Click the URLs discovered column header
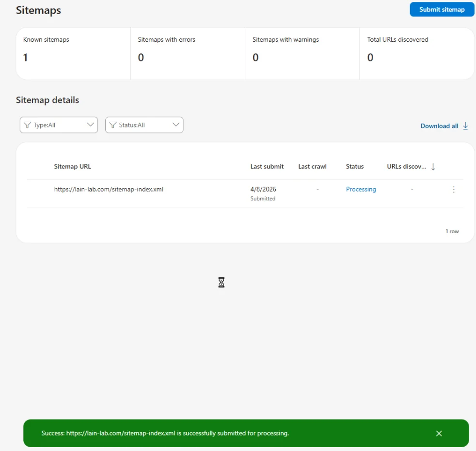 pyautogui.click(x=406, y=167)
